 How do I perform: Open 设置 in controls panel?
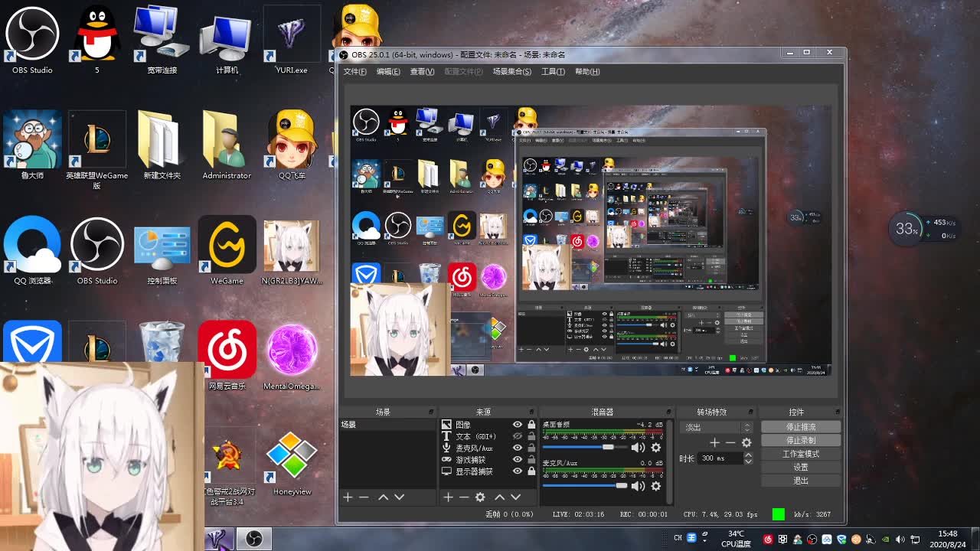pyautogui.click(x=801, y=467)
